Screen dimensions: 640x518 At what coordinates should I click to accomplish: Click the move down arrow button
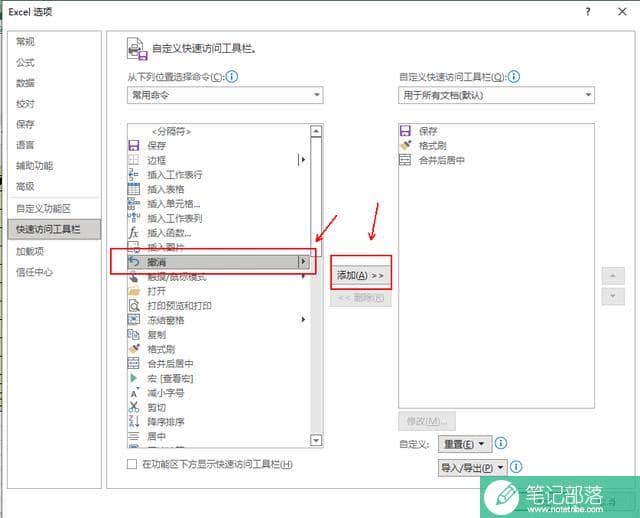[x=613, y=296]
